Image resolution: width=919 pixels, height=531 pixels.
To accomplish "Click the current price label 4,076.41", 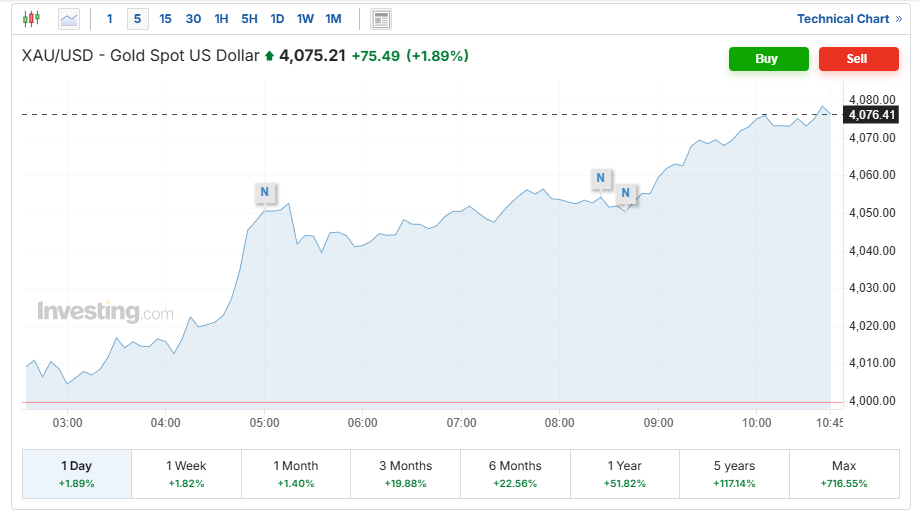I will pyautogui.click(x=872, y=115).
